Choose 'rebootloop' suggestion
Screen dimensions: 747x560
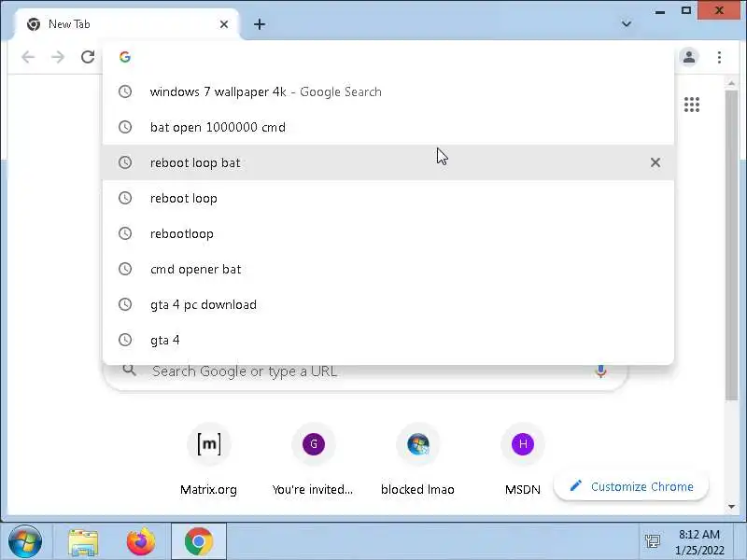(x=388, y=234)
